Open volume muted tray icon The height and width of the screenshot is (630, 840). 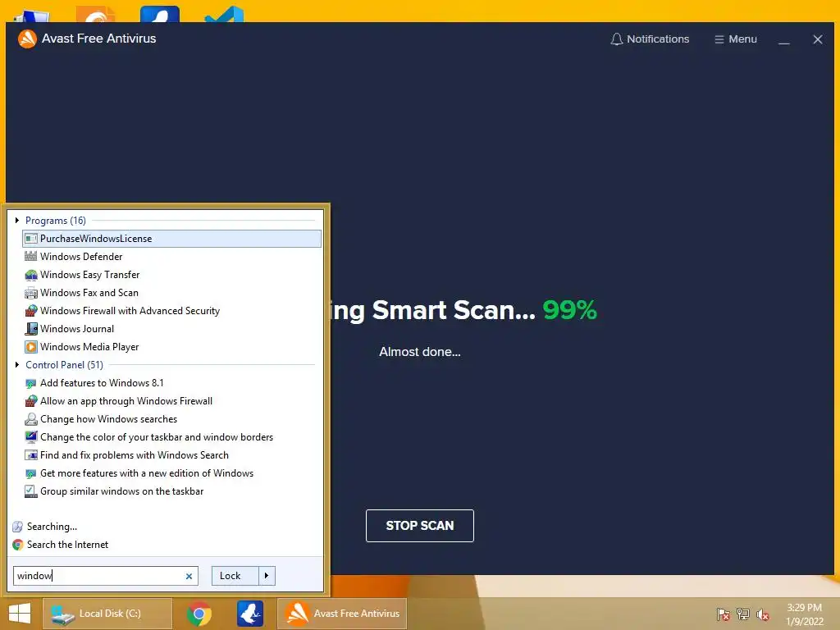point(763,614)
